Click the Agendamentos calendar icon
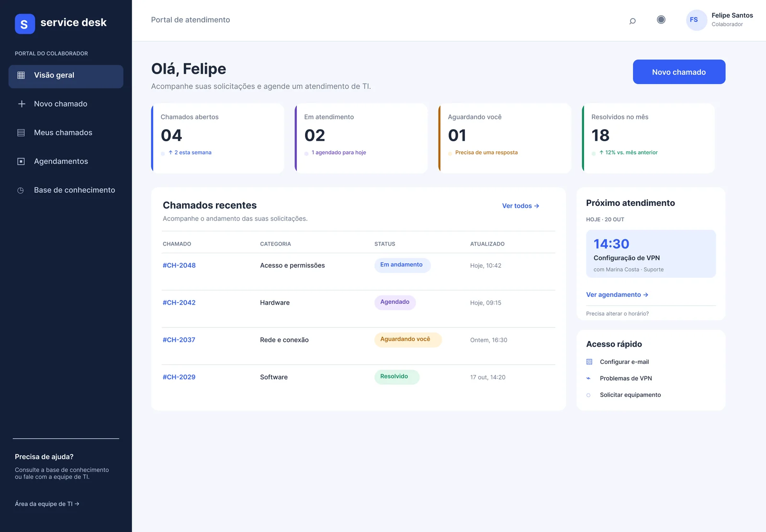This screenshot has width=766, height=532. click(21, 161)
